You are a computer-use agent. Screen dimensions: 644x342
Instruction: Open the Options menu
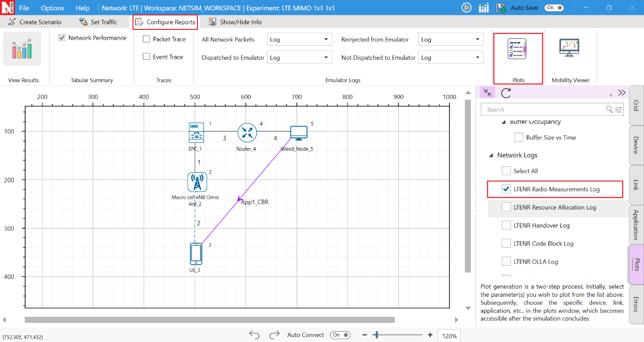[52, 8]
